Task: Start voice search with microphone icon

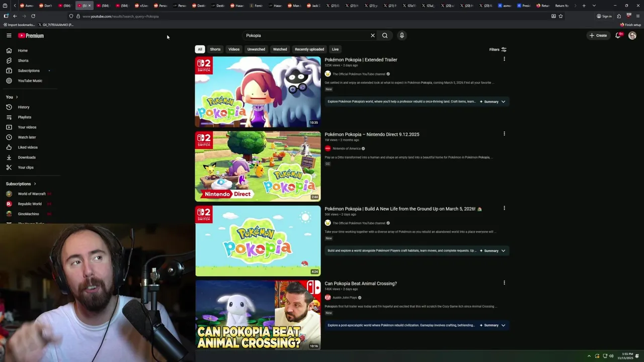Action: 401,36
